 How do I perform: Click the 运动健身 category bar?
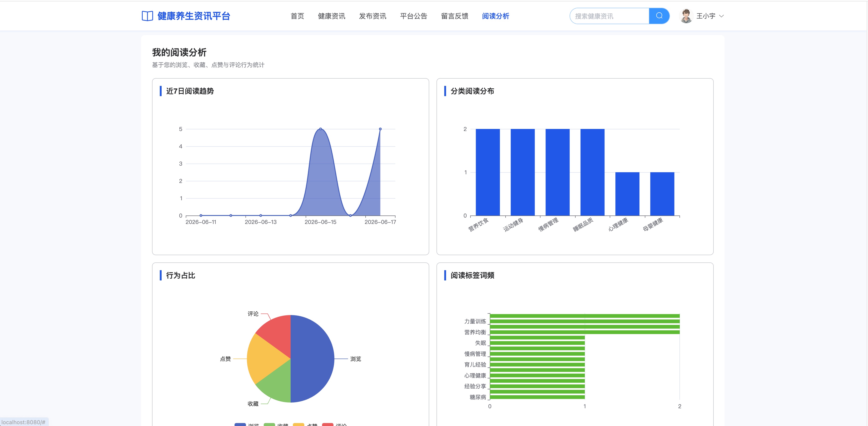tap(523, 172)
